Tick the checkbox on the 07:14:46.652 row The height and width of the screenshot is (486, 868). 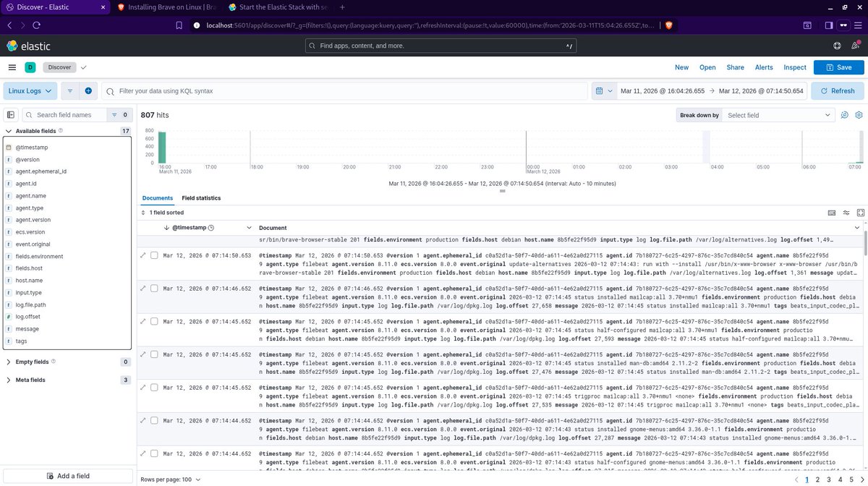[x=154, y=288]
